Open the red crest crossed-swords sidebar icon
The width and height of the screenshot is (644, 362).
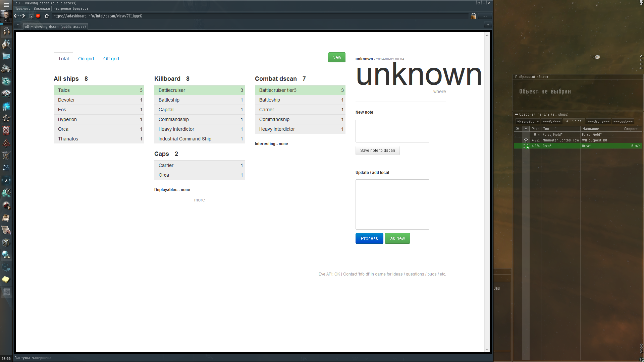click(x=6, y=131)
